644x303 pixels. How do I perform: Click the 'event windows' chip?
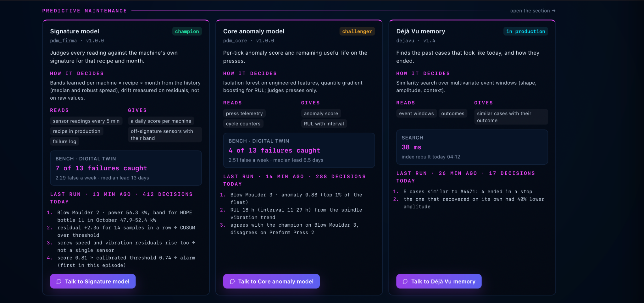pyautogui.click(x=416, y=113)
